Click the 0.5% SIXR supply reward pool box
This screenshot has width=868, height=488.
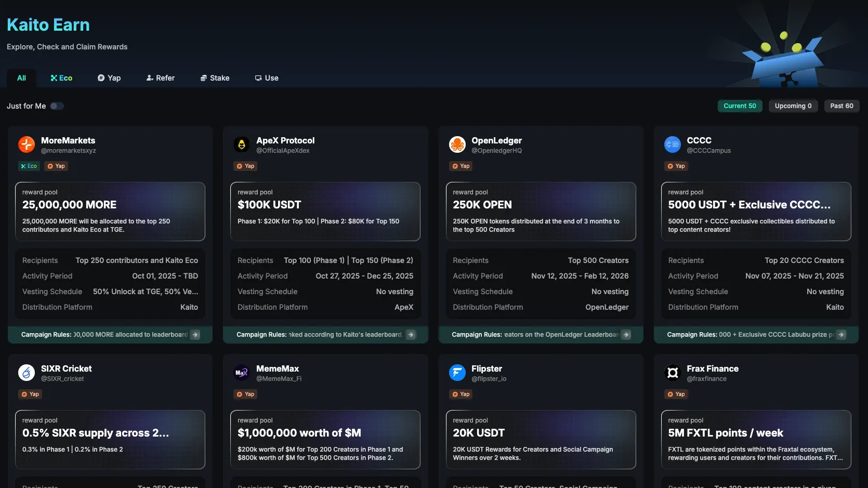[110, 440]
